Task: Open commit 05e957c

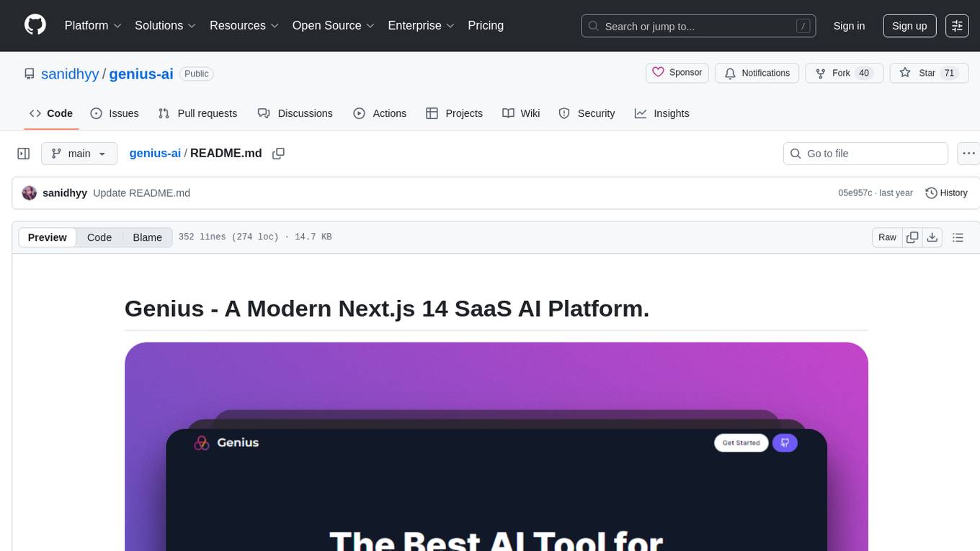Action: point(855,193)
